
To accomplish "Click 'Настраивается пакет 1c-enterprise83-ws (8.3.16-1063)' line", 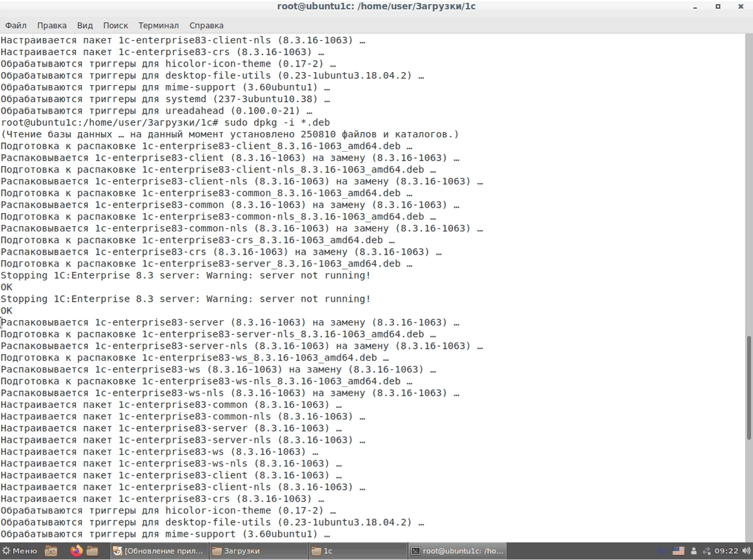I will pyautogui.click(x=159, y=452).
